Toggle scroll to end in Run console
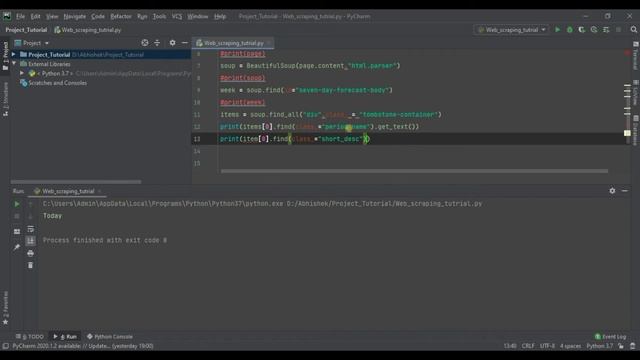 [x=30, y=241]
